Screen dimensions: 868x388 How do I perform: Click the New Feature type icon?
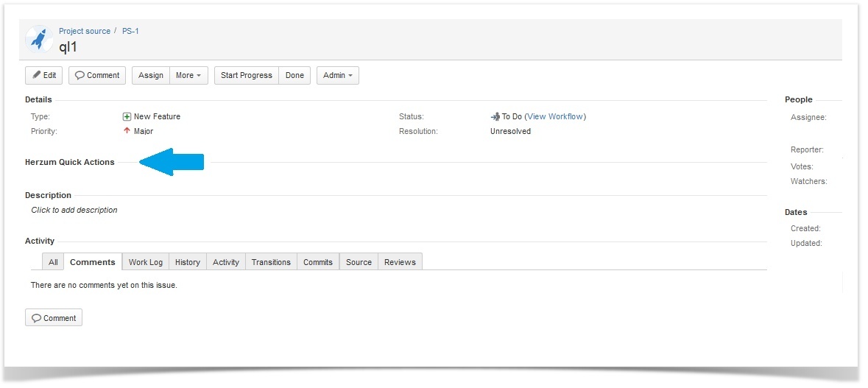[127, 116]
